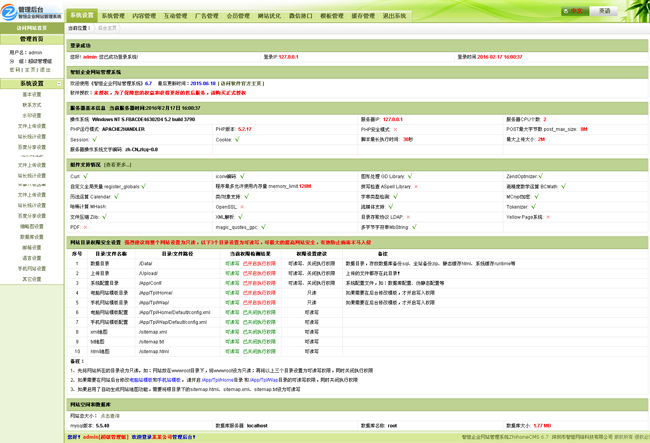
Task: Open 管理首页 in the sidebar
Action: 32,39
